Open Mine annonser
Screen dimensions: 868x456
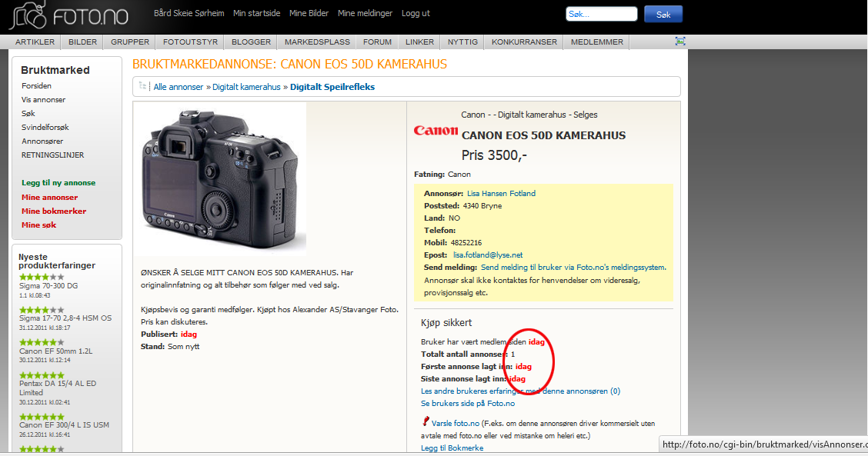point(49,197)
